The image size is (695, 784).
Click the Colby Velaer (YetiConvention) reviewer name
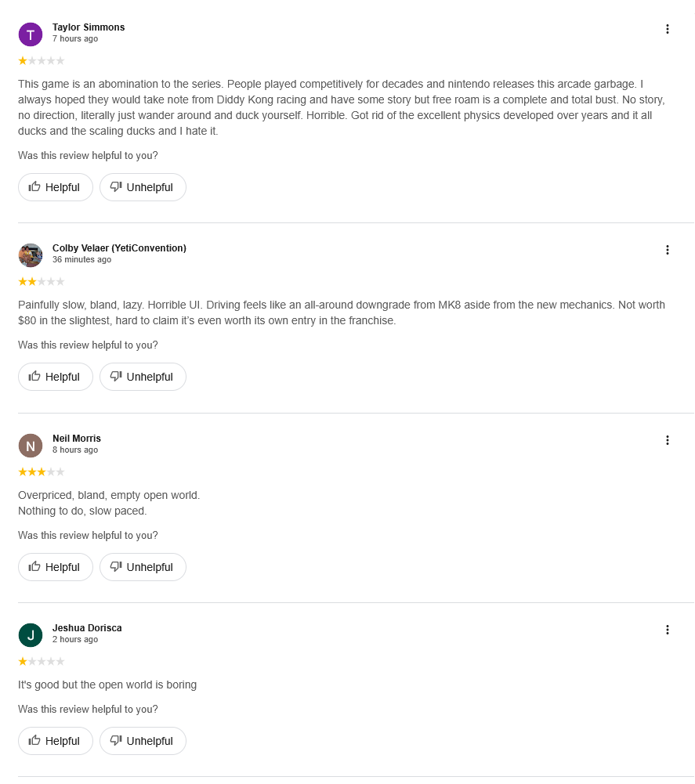(x=119, y=248)
